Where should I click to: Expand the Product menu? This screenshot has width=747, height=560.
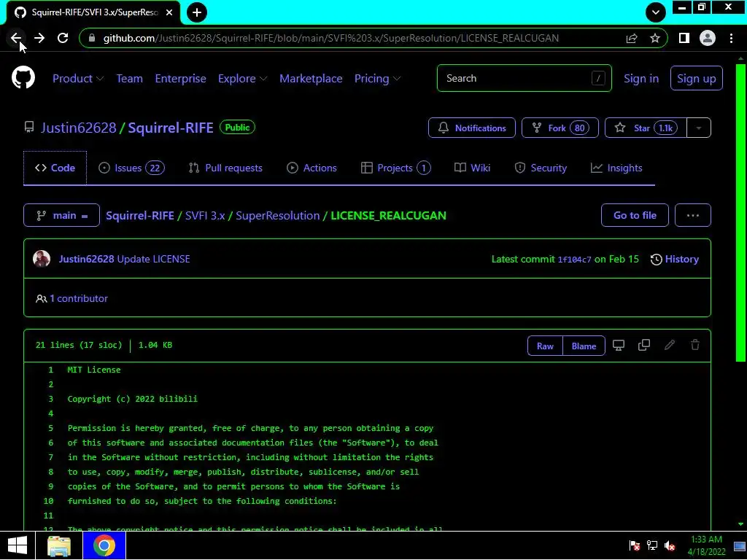tap(78, 79)
